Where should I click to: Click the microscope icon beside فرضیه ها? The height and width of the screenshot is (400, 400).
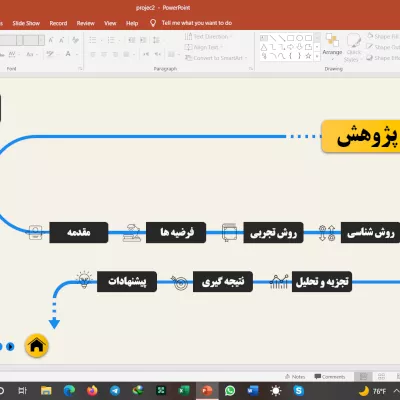(131, 233)
